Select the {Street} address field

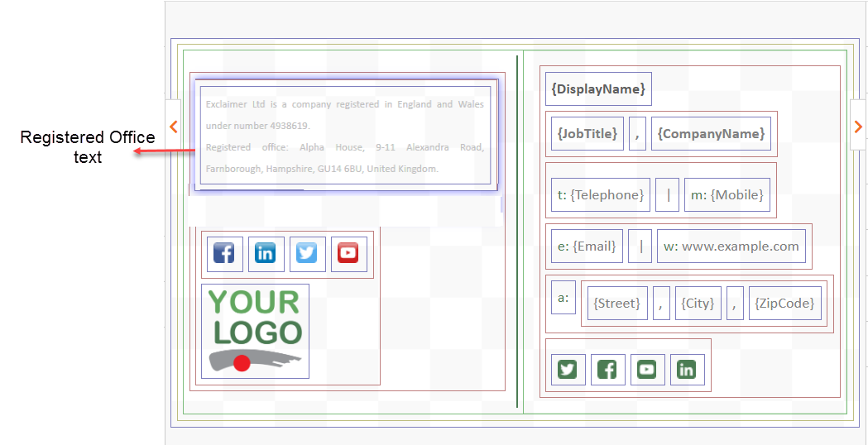pos(617,304)
